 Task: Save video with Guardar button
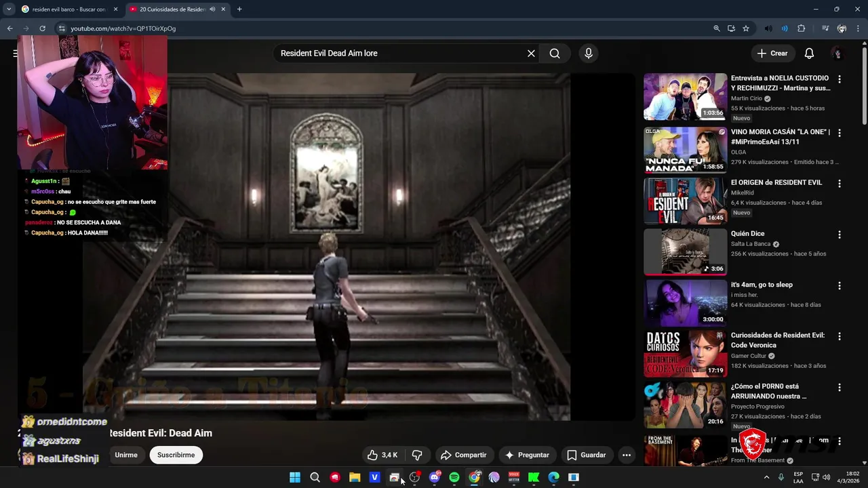click(x=586, y=455)
